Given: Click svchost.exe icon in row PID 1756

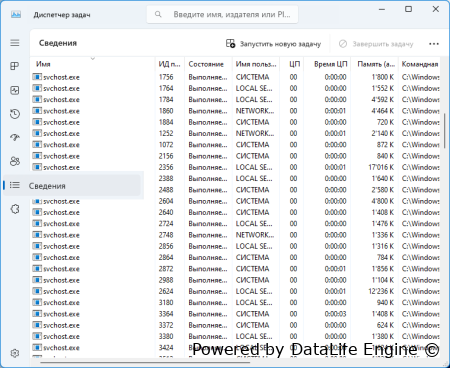Looking at the screenshot, I should (37, 77).
